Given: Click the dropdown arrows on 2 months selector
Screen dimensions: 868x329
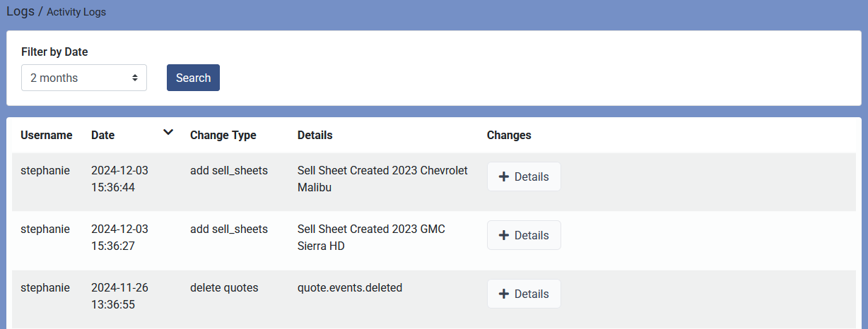Looking at the screenshot, I should pos(134,78).
